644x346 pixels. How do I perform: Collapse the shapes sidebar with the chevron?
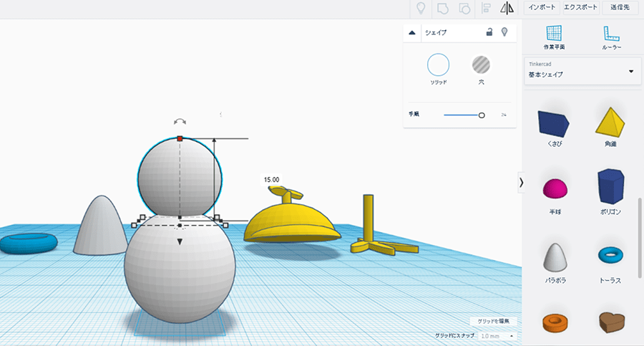coord(521,183)
